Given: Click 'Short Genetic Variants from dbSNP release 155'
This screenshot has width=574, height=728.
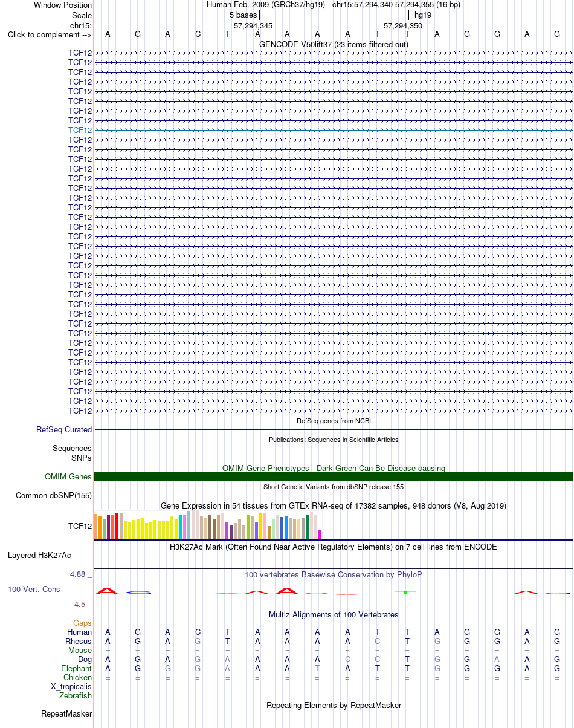Looking at the screenshot, I should pos(334,487).
